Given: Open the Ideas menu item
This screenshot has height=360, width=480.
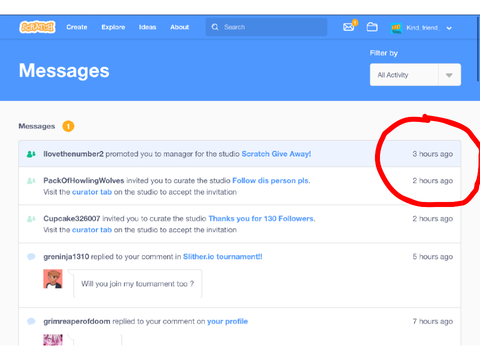Looking at the screenshot, I should tap(148, 27).
